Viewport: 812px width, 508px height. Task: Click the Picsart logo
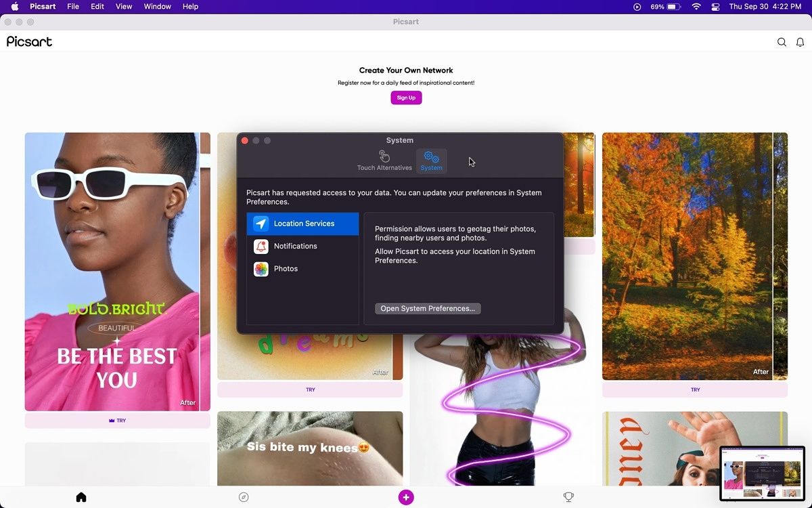[x=29, y=42]
